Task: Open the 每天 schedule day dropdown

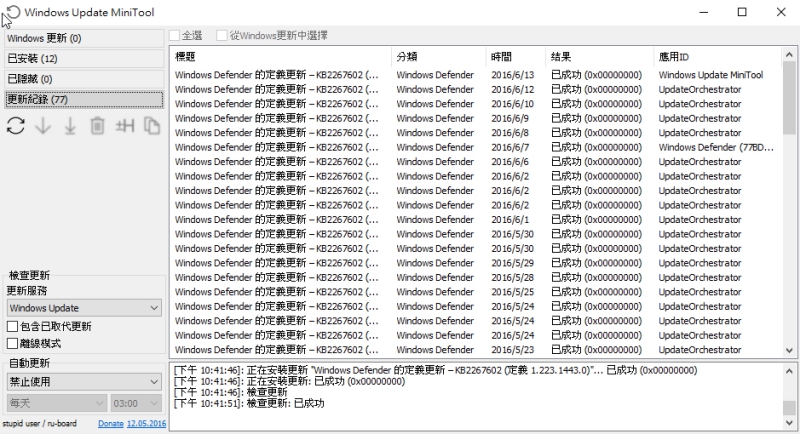Action: pyautogui.click(x=57, y=403)
